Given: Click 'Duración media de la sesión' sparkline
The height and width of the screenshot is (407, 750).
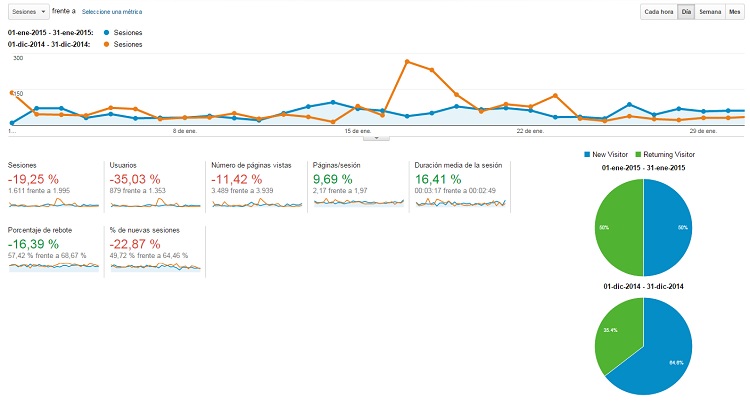Looking at the screenshot, I should pyautogui.click(x=461, y=201).
